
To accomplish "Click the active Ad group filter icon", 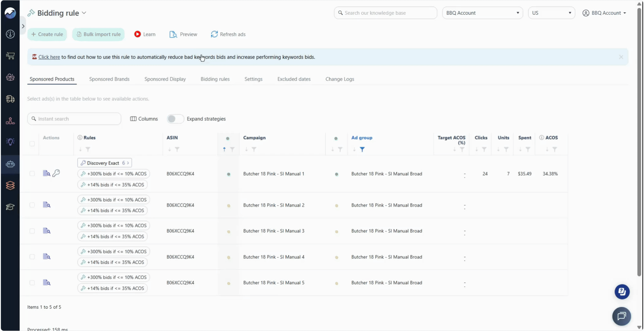I will click(x=362, y=150).
